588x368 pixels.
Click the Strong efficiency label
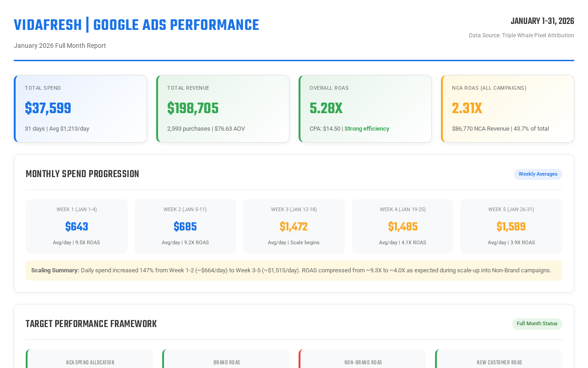367,128
